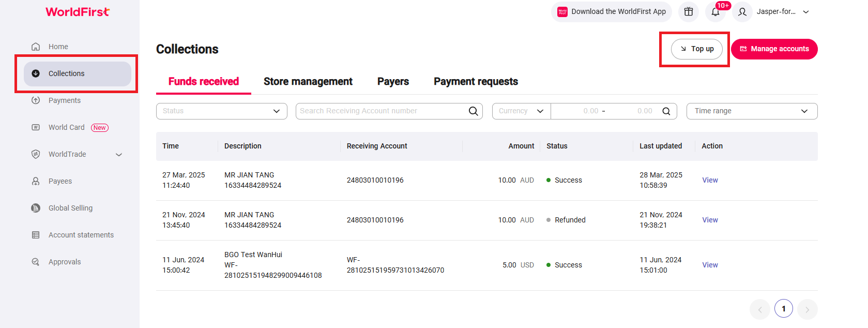Click the amount range search icon

[666, 111]
